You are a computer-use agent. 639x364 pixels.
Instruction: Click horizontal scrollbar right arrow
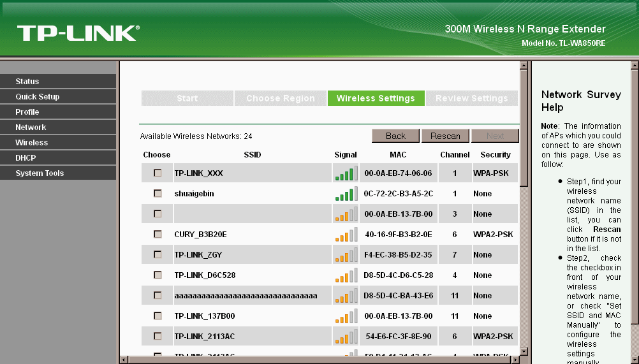click(x=516, y=360)
